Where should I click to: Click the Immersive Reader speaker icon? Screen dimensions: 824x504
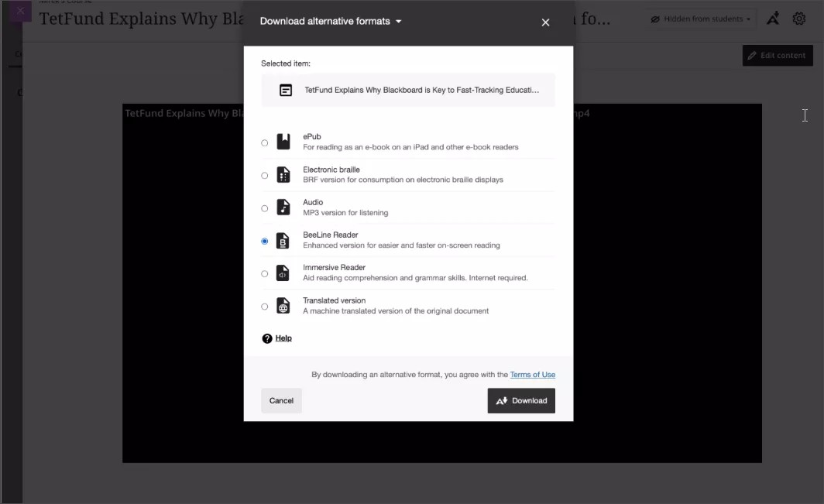pos(283,273)
